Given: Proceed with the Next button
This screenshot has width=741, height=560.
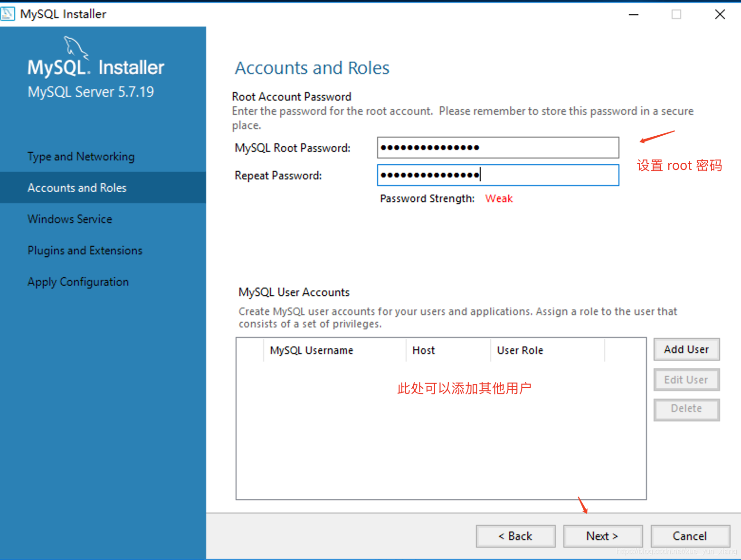Looking at the screenshot, I should pos(603,536).
